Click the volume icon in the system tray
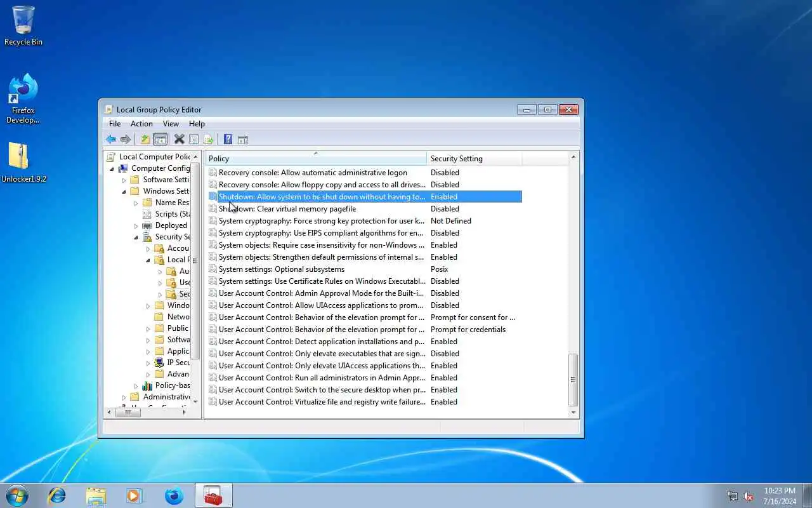Screen dimensions: 812x508 pos(749,496)
